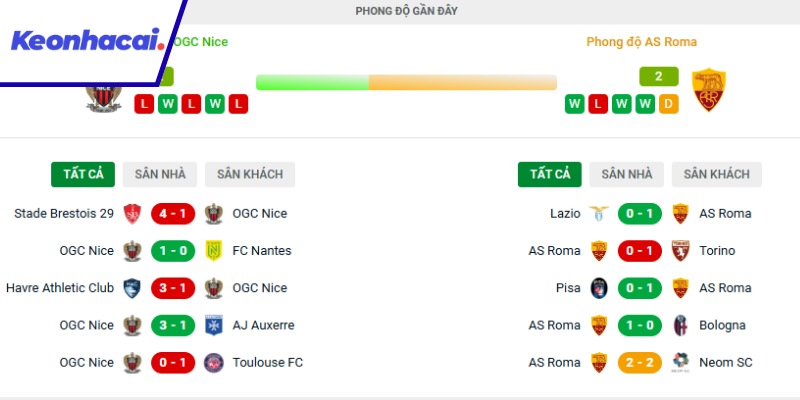Select the OGC Nice Sân Nhà tab
Screen dimensions: 800x400
160,174
